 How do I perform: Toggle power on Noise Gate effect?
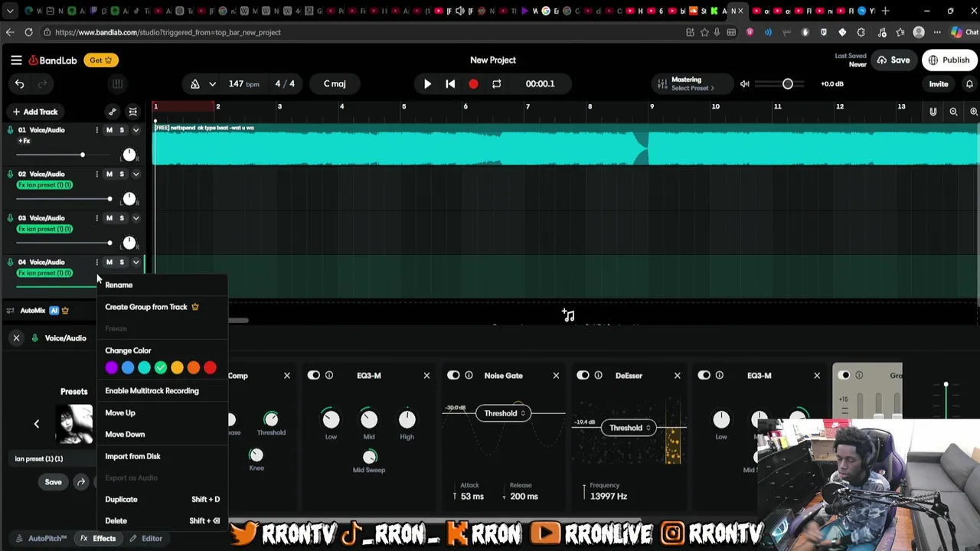tap(454, 376)
